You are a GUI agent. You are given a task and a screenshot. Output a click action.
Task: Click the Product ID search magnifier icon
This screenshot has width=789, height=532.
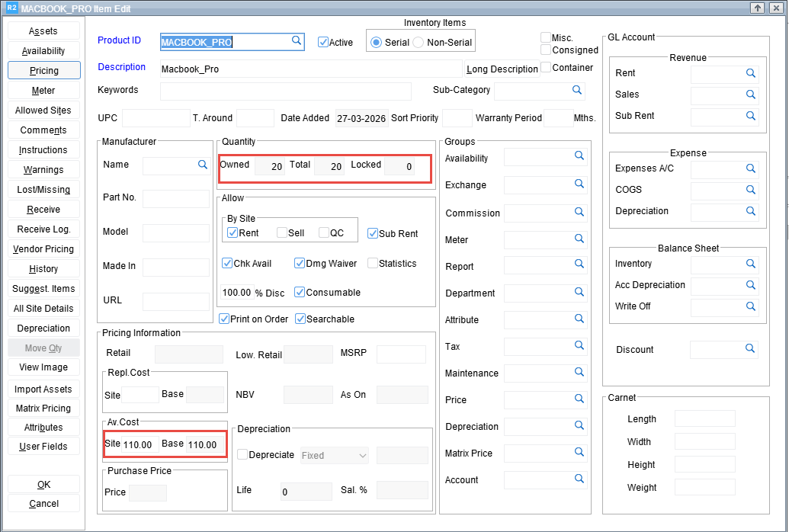click(x=297, y=41)
